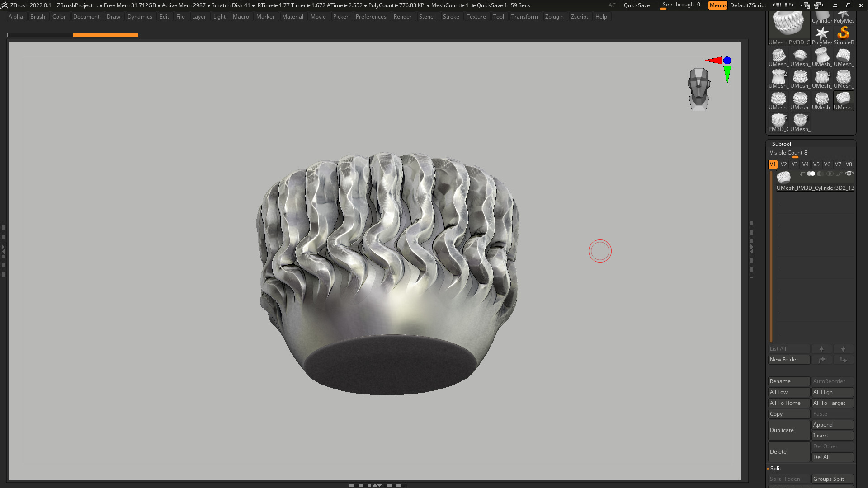
Task: Click the down-right arrow icon beside New Folder
Action: pos(843,360)
